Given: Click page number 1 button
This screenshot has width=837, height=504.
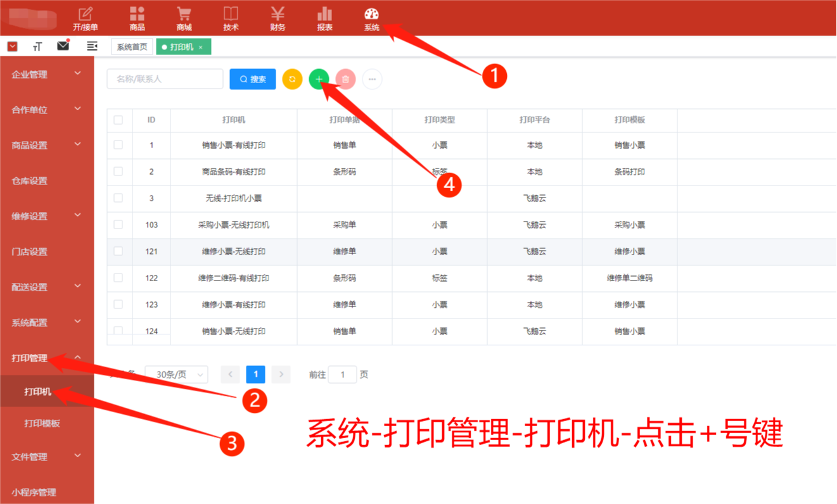Looking at the screenshot, I should [x=255, y=374].
